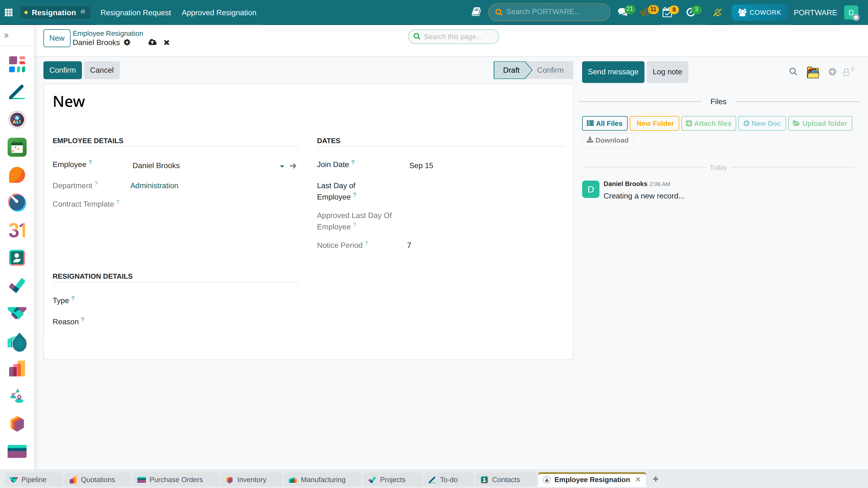Open calendar activities icon with badge 8
The image size is (868, 488).
pyautogui.click(x=667, y=12)
